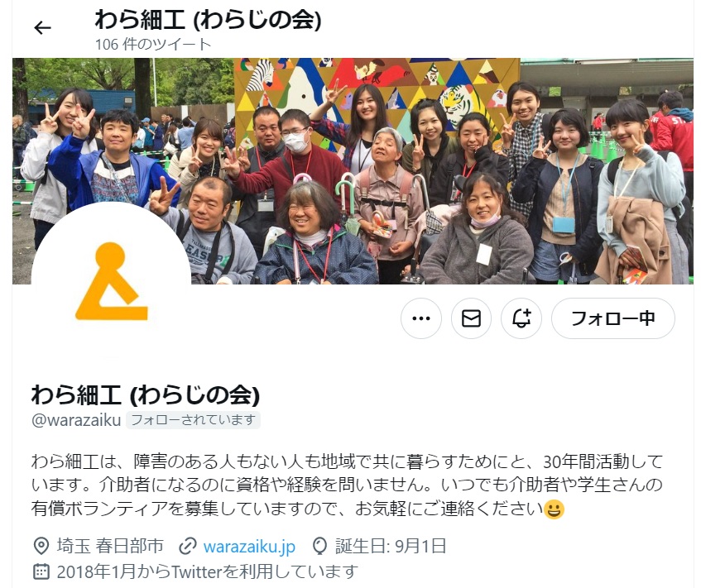Click the profile name below the avatar
Viewport: 701px width, 588px height.
click(x=146, y=394)
